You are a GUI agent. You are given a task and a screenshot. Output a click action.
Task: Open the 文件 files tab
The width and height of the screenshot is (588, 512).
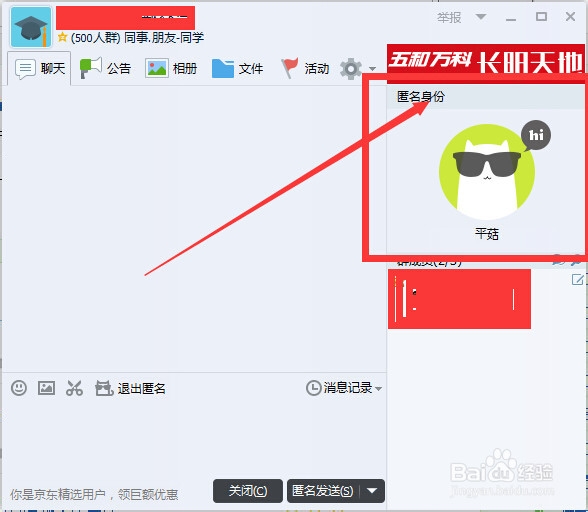tap(237, 69)
